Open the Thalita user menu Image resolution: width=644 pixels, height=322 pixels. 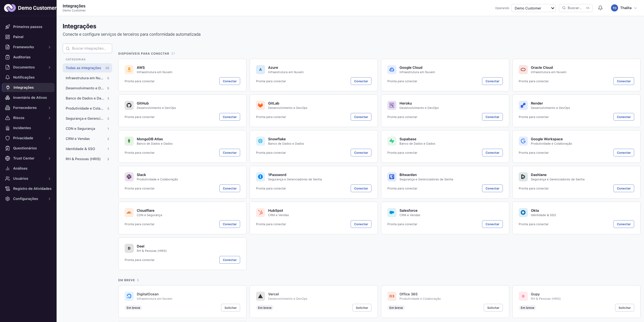point(624,8)
